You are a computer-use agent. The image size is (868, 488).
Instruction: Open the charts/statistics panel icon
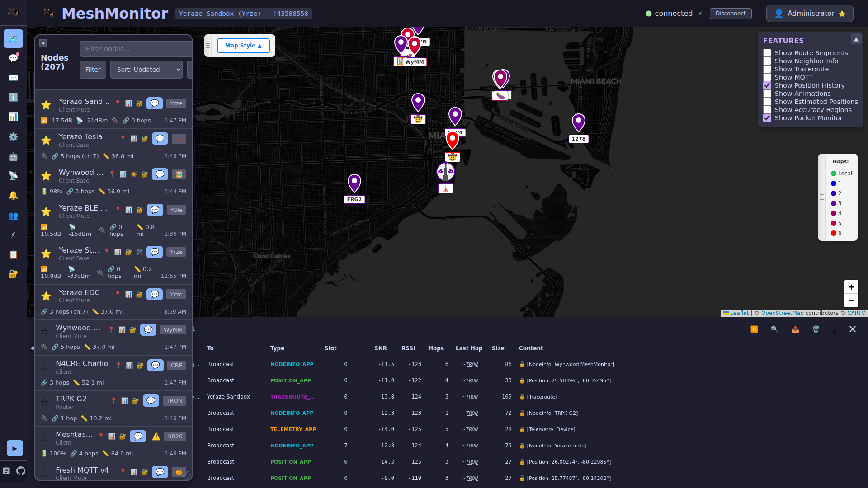[13, 117]
